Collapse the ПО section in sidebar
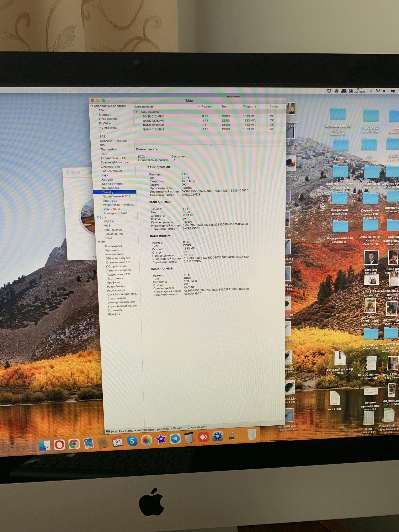The height and width of the screenshot is (532, 399). (x=99, y=242)
